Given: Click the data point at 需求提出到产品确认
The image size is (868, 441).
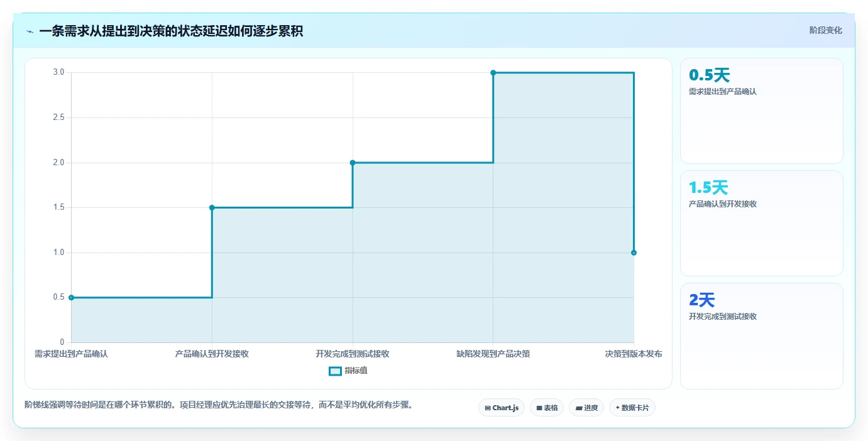Looking at the screenshot, I should coord(71,298).
